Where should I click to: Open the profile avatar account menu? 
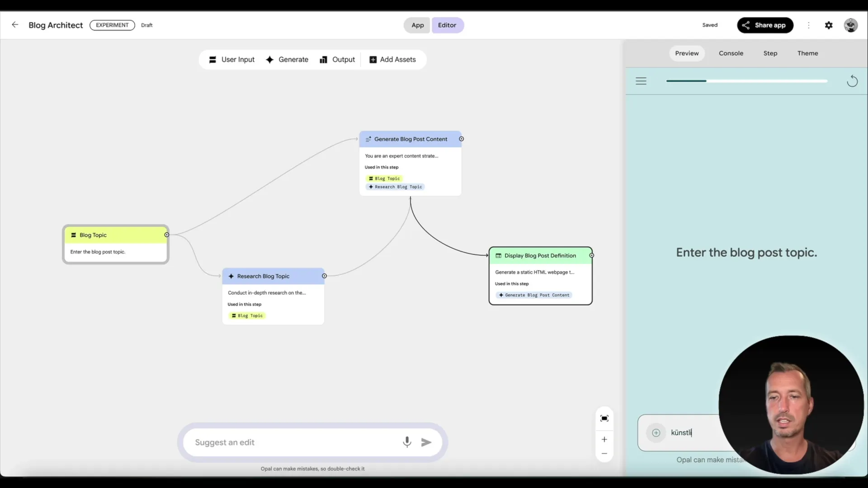[x=851, y=25]
